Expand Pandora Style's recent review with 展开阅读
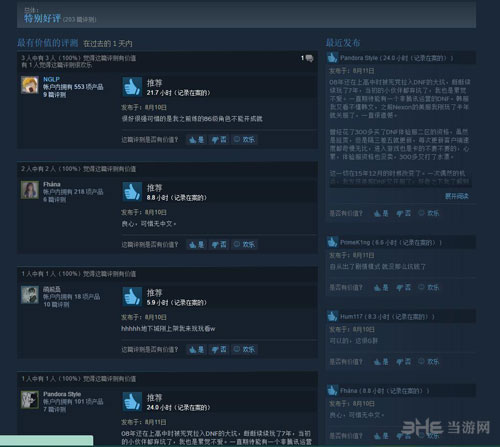This screenshot has width=500, height=447. (x=457, y=196)
